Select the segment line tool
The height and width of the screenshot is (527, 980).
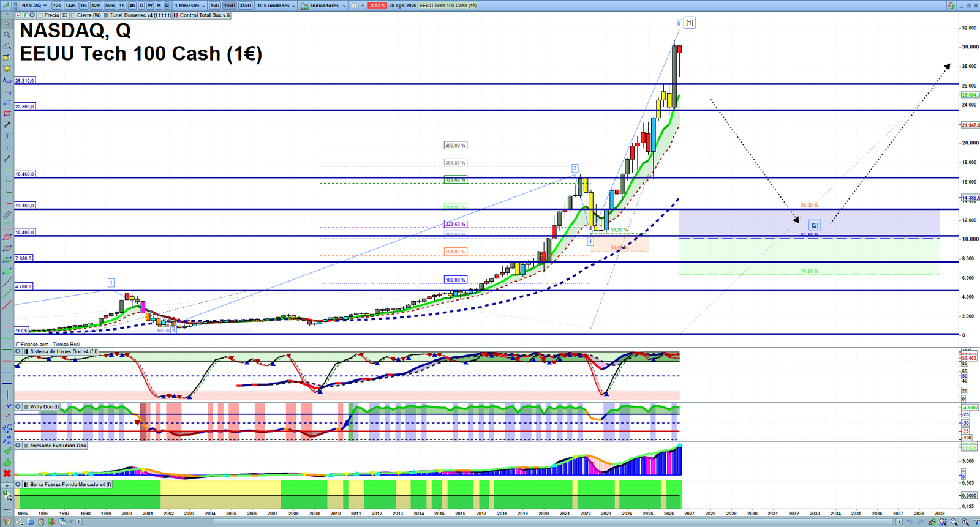click(7, 158)
